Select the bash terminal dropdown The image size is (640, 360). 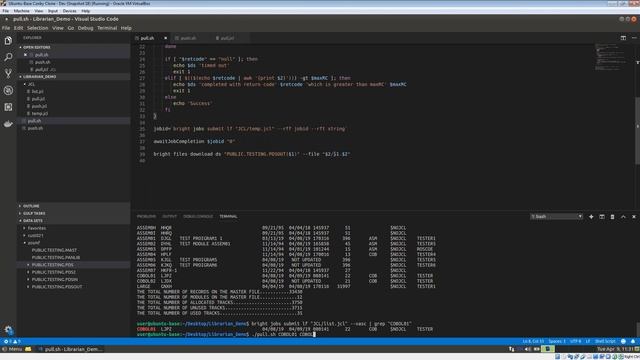click(556, 217)
